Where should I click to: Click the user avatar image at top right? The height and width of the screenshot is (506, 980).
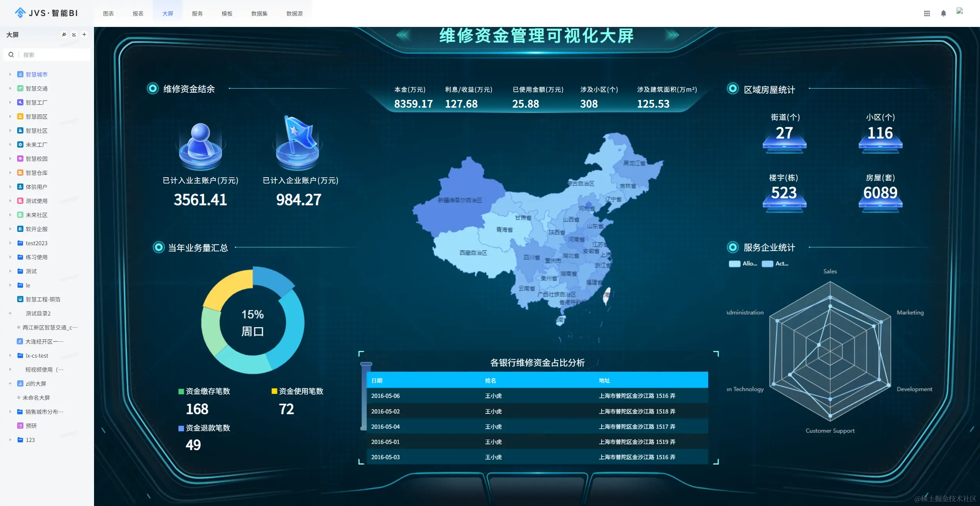960,11
